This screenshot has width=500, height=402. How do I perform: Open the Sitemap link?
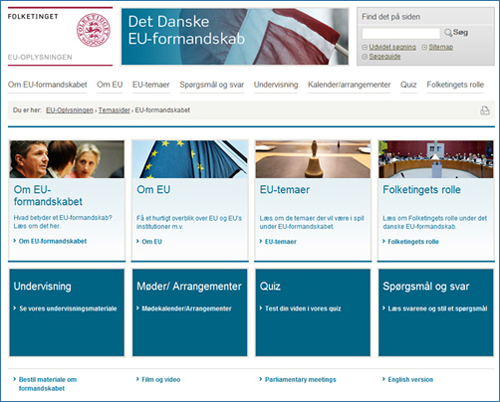click(441, 47)
